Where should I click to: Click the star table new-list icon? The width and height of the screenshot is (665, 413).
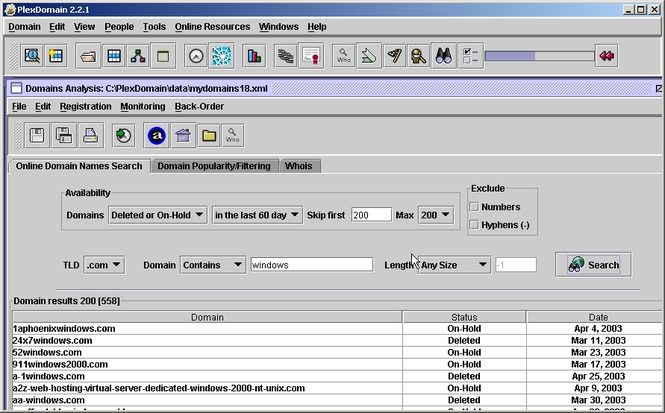tap(56, 56)
